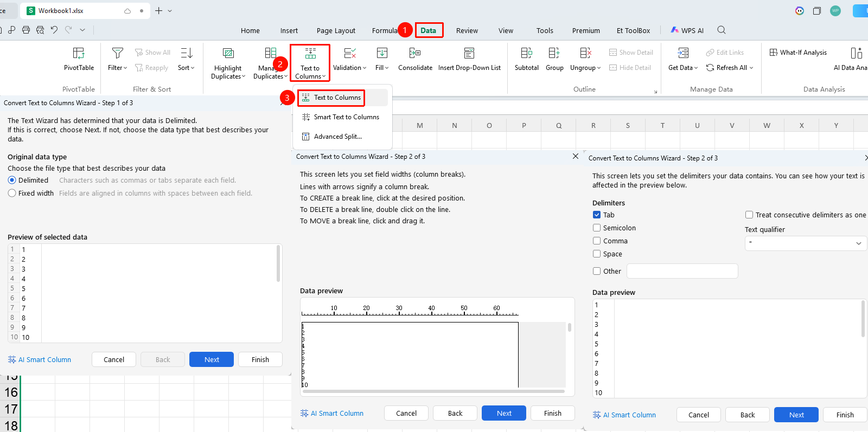
Task: Check the Comma delimiter checkbox
Action: point(597,241)
